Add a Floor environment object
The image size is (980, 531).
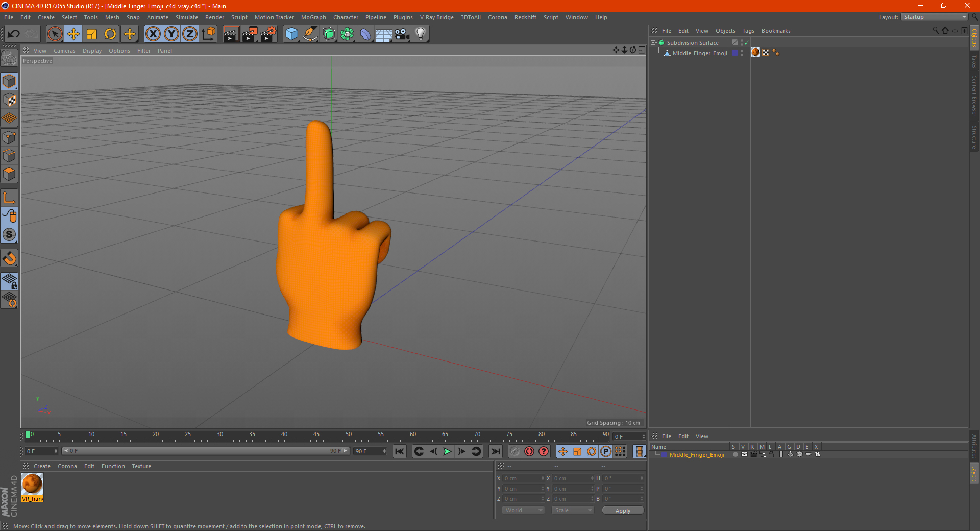tap(384, 34)
